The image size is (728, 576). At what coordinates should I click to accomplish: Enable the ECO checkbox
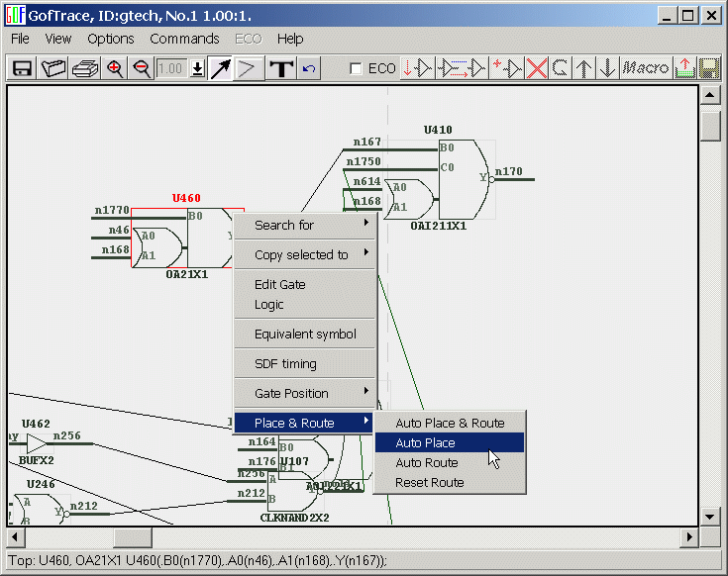[357, 69]
